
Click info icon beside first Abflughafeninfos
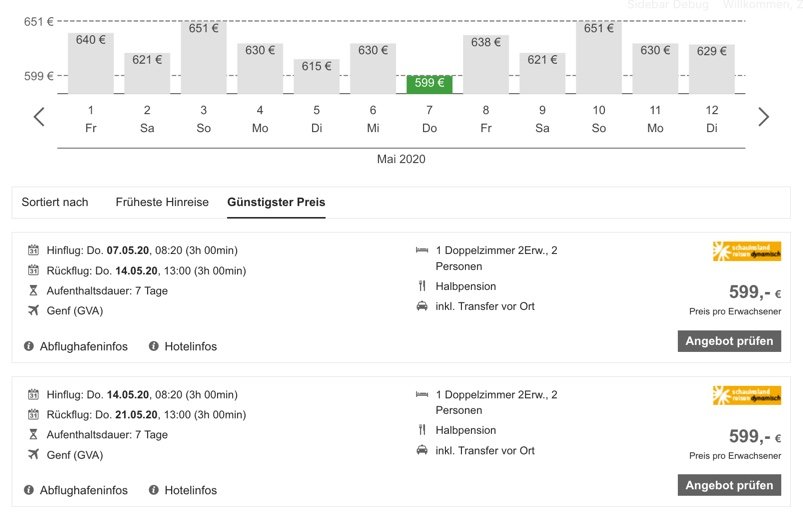[29, 346]
